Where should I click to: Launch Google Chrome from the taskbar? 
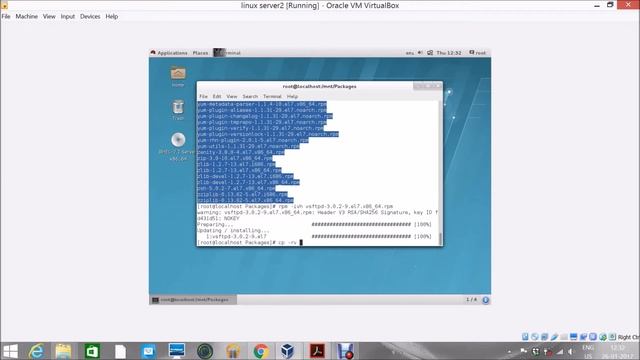click(x=261, y=351)
